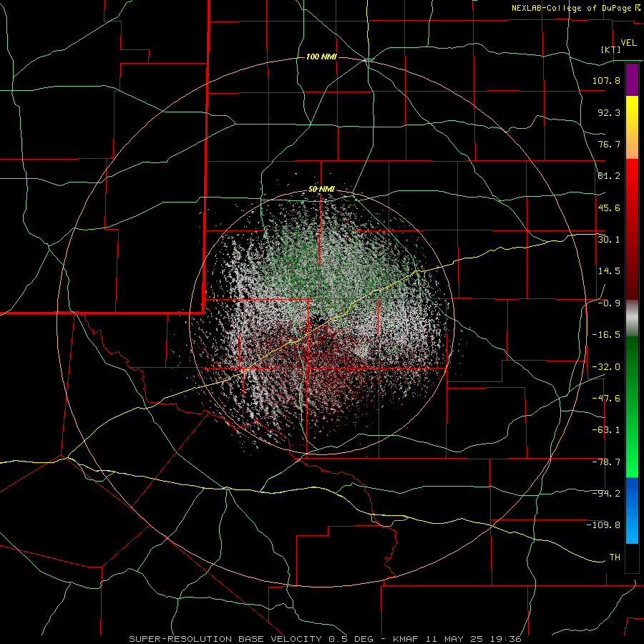The width and height of the screenshot is (644, 644).
Task: Select the 14.5 value on the velocity scale
Action: coord(609,271)
